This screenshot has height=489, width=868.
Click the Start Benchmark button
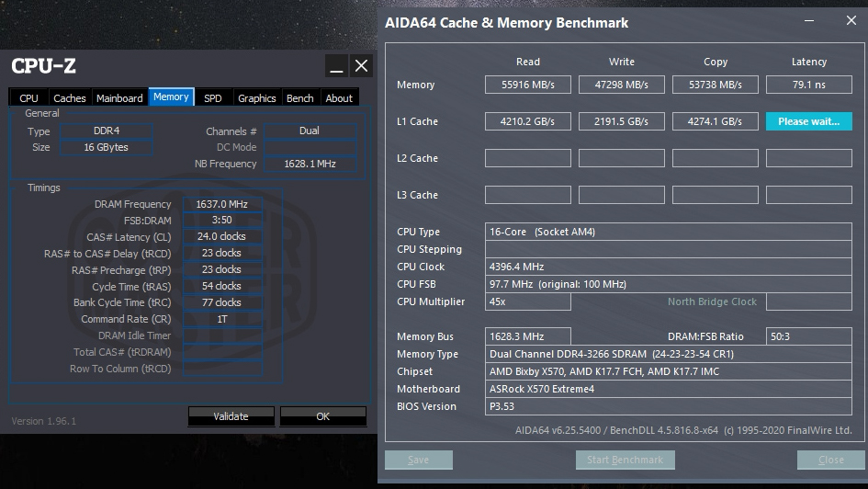(x=625, y=460)
